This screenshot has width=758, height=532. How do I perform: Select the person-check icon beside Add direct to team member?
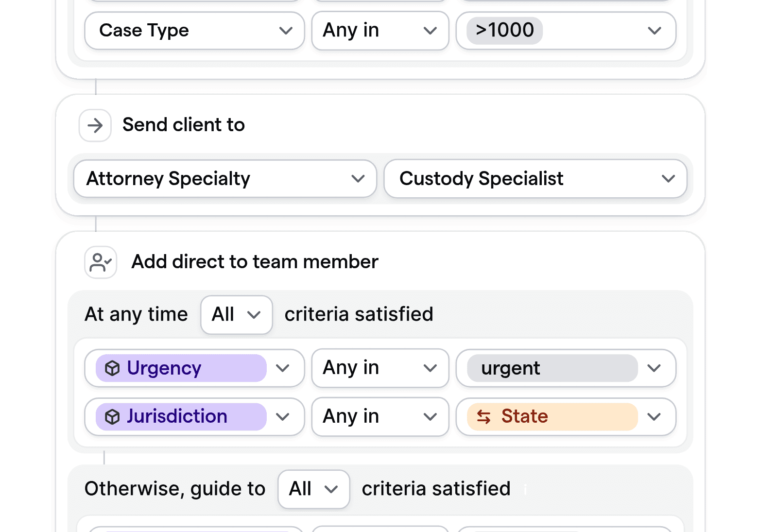pos(100,262)
